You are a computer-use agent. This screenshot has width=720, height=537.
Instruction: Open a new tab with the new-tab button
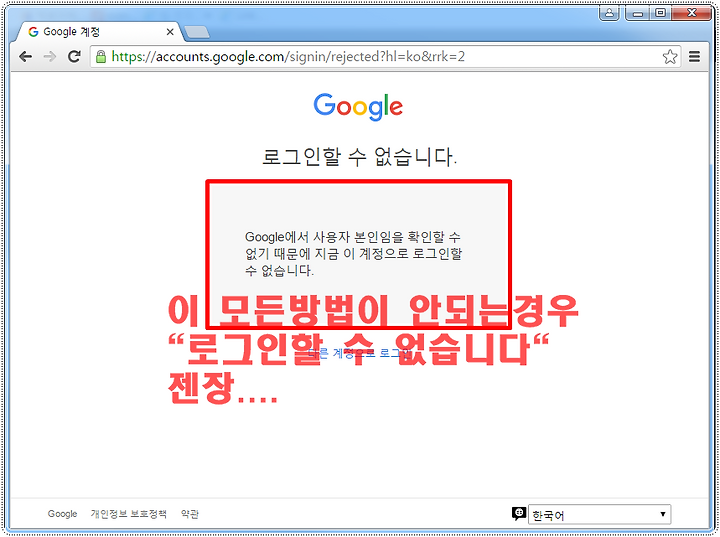[x=197, y=32]
